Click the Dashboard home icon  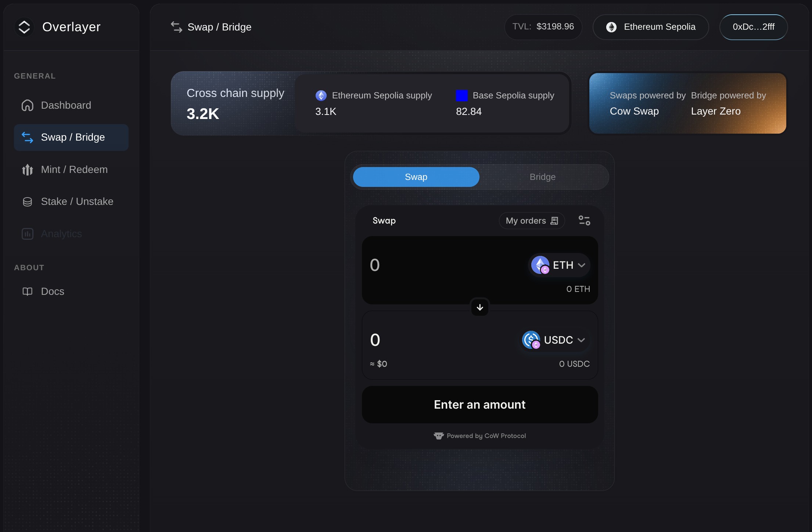point(28,105)
